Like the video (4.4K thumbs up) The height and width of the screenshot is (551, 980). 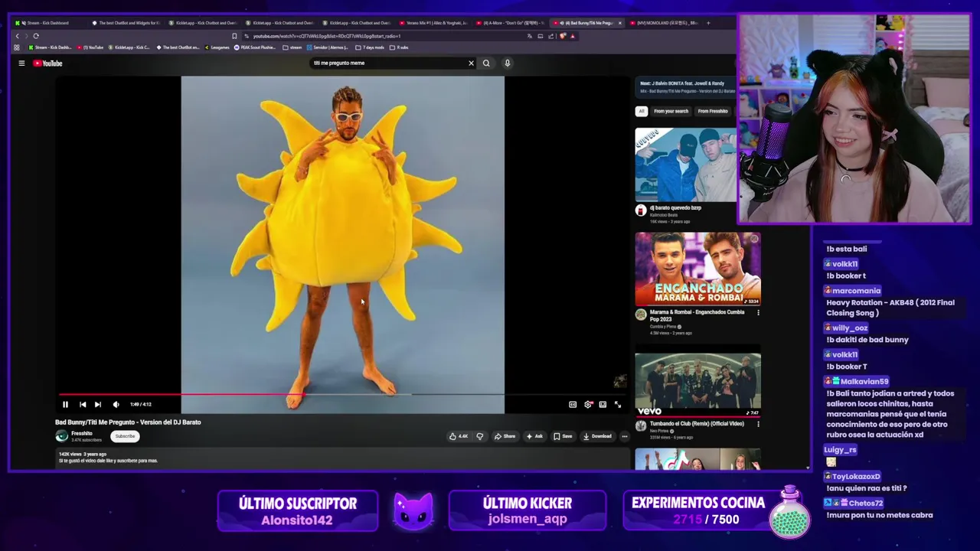pos(458,436)
